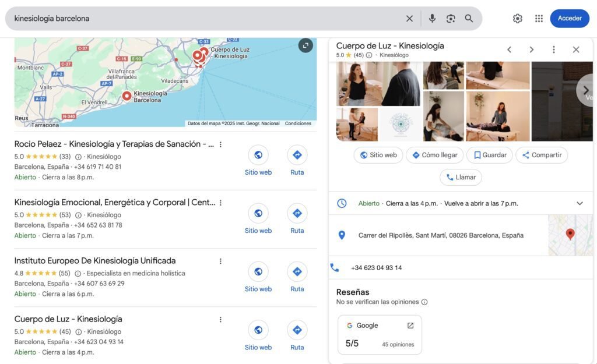Open Google Lens image search
The height and width of the screenshot is (364, 597).
click(451, 19)
